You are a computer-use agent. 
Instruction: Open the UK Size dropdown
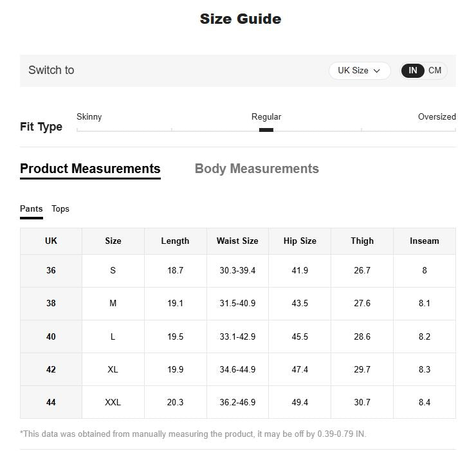tap(360, 71)
